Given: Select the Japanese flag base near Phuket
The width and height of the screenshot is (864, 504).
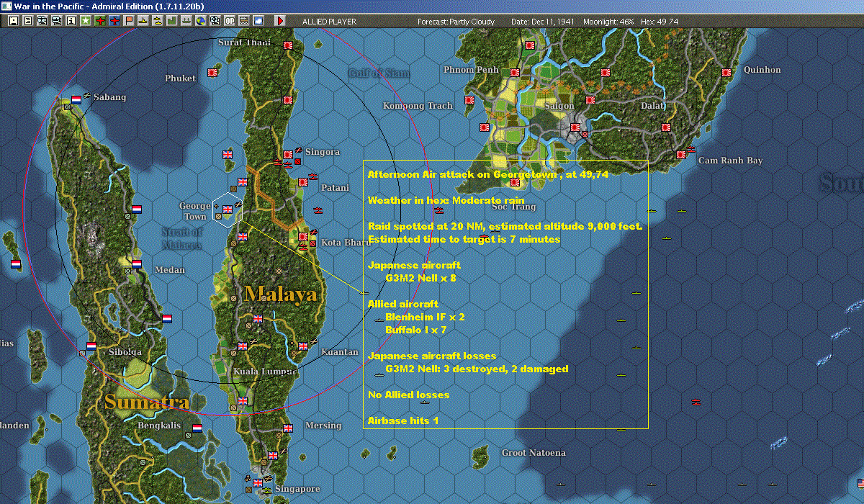Looking at the screenshot, I should 212,73.
